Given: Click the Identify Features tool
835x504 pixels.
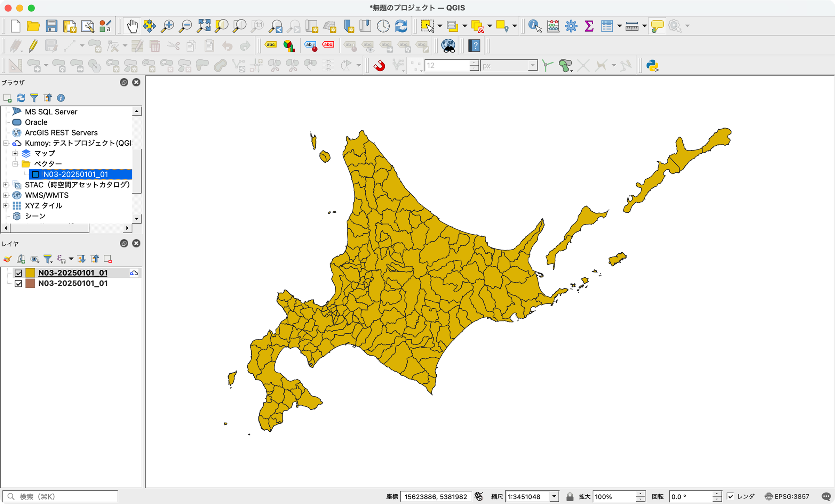Looking at the screenshot, I should [x=534, y=26].
